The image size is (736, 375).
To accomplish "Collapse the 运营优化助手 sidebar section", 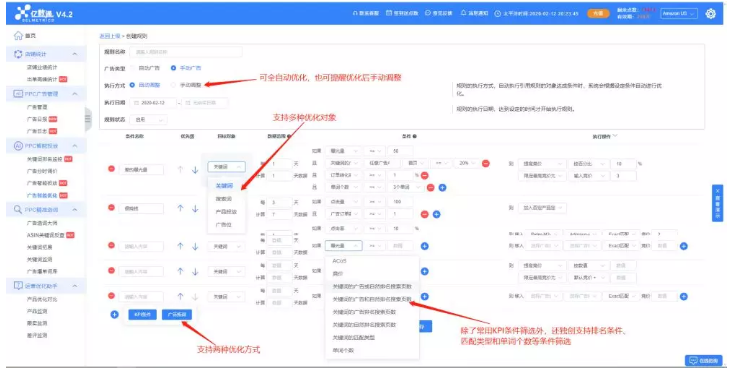I will (x=75, y=286).
